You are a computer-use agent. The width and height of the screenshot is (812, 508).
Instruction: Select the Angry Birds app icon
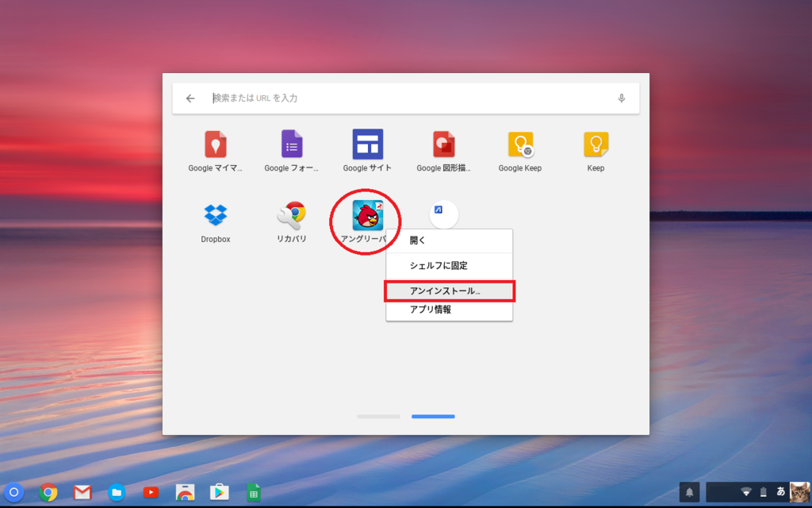click(368, 215)
